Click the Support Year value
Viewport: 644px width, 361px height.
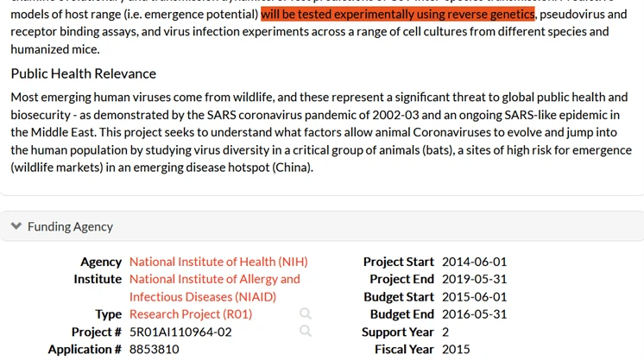[x=446, y=332]
